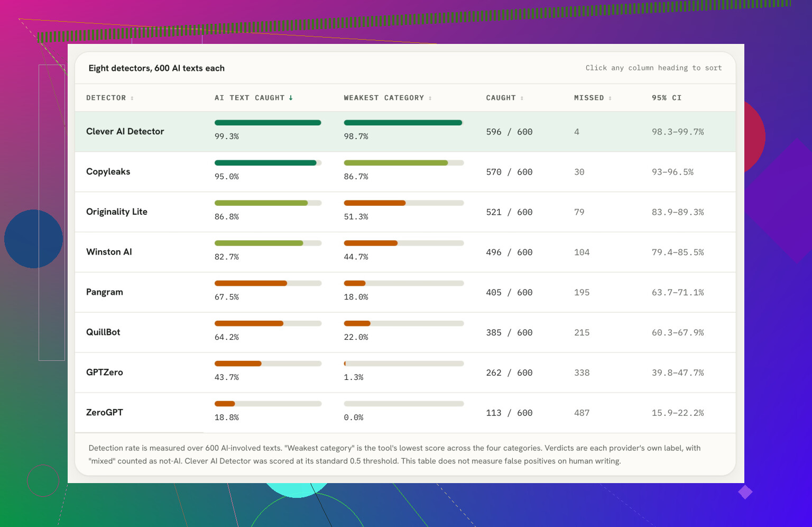Select the ZeroGPT detector name
Viewport: 812px width, 527px height.
pyautogui.click(x=105, y=413)
